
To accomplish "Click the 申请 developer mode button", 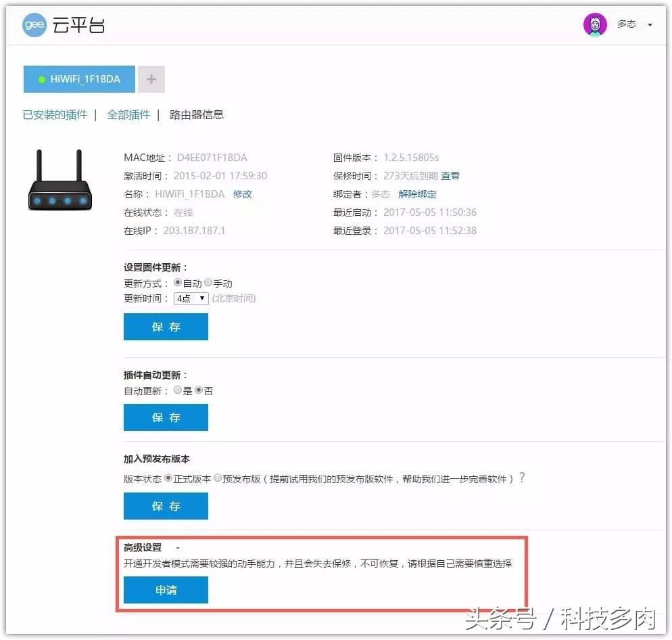I will coord(166,589).
